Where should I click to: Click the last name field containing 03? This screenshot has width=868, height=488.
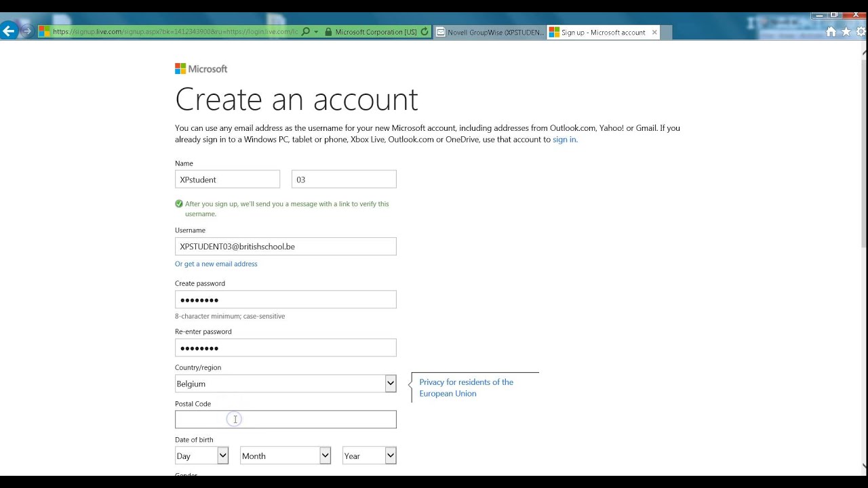(344, 180)
